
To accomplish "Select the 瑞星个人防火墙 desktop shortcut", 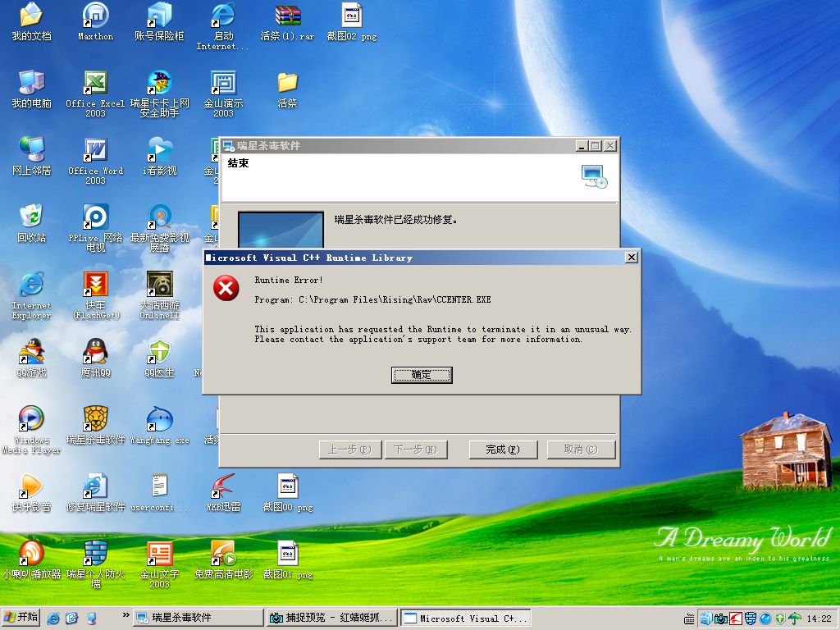I will tap(95, 564).
